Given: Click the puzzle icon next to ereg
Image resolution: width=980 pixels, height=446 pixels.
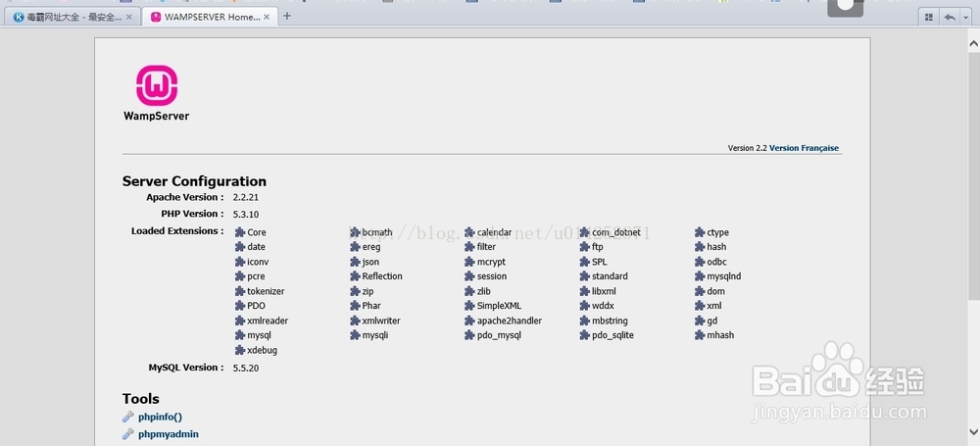Looking at the screenshot, I should (x=355, y=247).
